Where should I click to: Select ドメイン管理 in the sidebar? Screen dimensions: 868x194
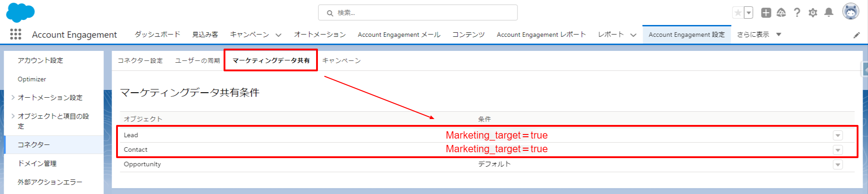tap(37, 163)
